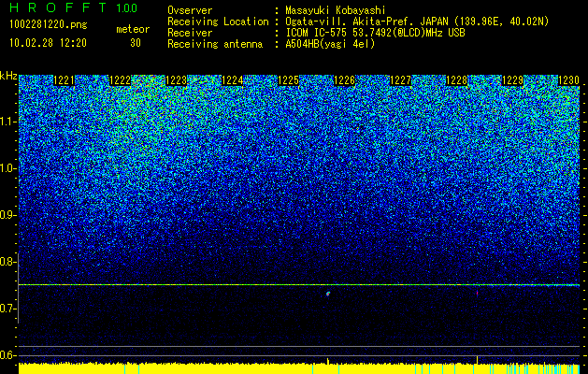This screenshot has width=588, height=374.
Task: Click the yellow signal spike below 1228
Action: pyautogui.click(x=477, y=360)
